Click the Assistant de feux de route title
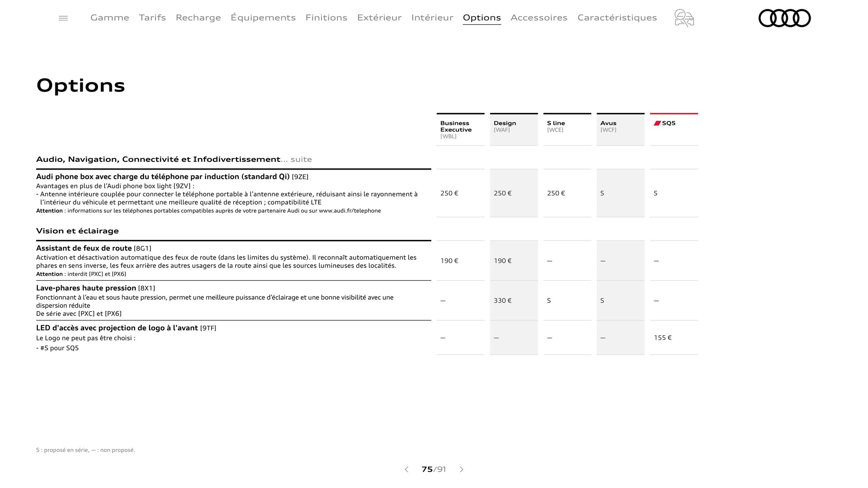The image size is (868, 488). (x=94, y=248)
